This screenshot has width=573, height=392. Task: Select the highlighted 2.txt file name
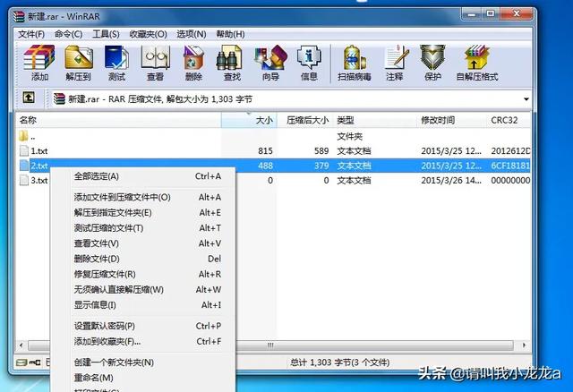click(39, 166)
